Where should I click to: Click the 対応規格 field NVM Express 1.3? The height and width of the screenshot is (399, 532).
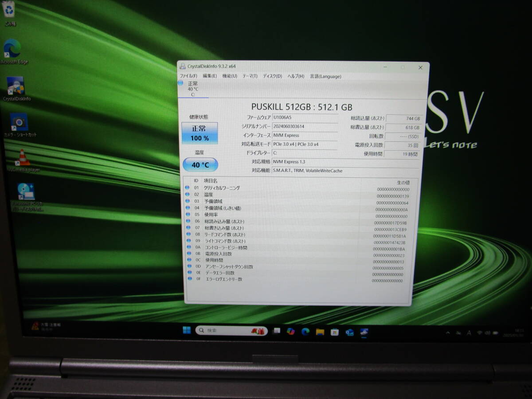[x=346, y=162]
